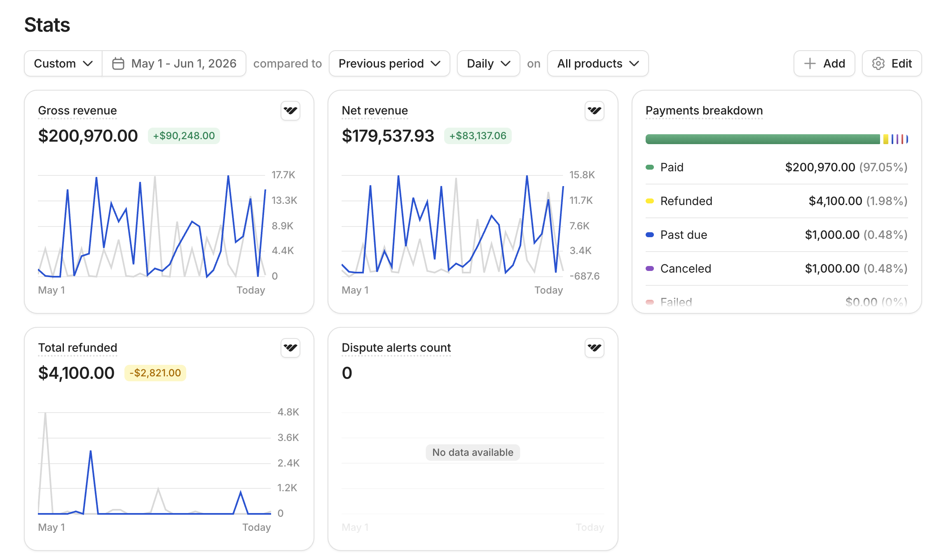946x560 pixels.
Task: Click the +$83,137.06 change badge
Action: click(478, 136)
